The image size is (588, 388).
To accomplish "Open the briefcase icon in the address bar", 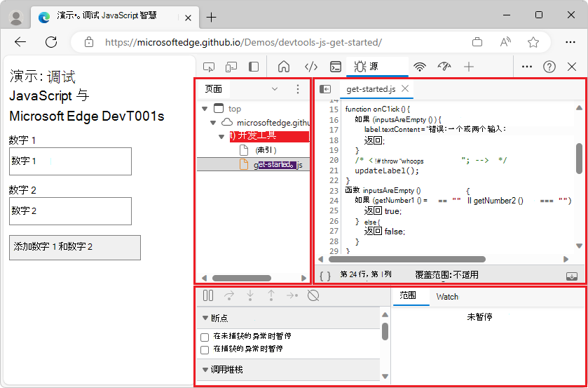I will tap(477, 42).
